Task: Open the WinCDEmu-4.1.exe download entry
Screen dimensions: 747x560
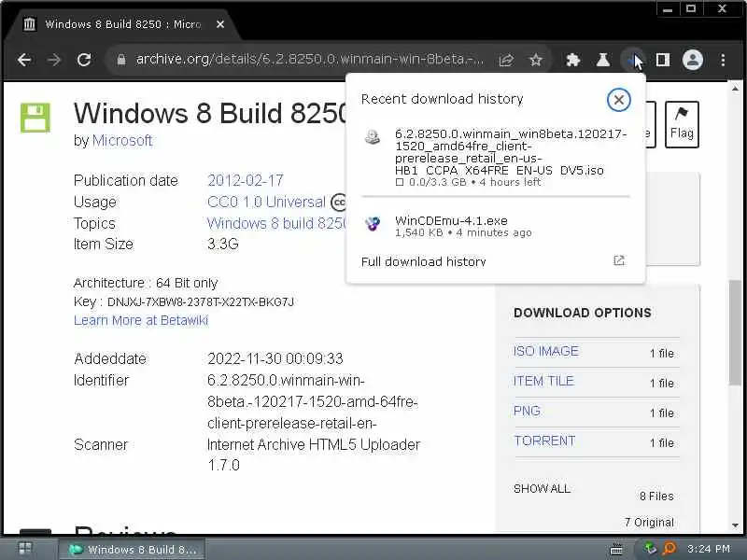Action: [496, 226]
